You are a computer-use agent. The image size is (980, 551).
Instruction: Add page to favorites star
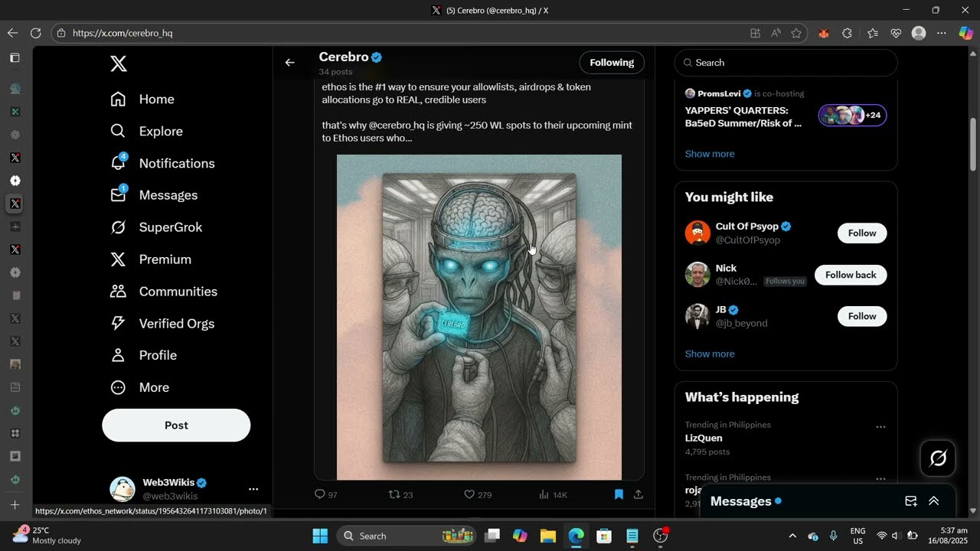(x=796, y=33)
